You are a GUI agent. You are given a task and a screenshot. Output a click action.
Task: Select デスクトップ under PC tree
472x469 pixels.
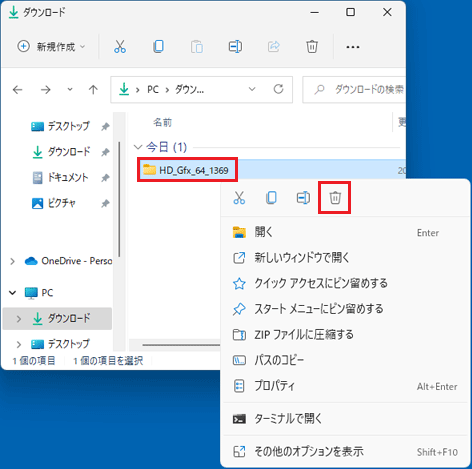tap(60, 344)
